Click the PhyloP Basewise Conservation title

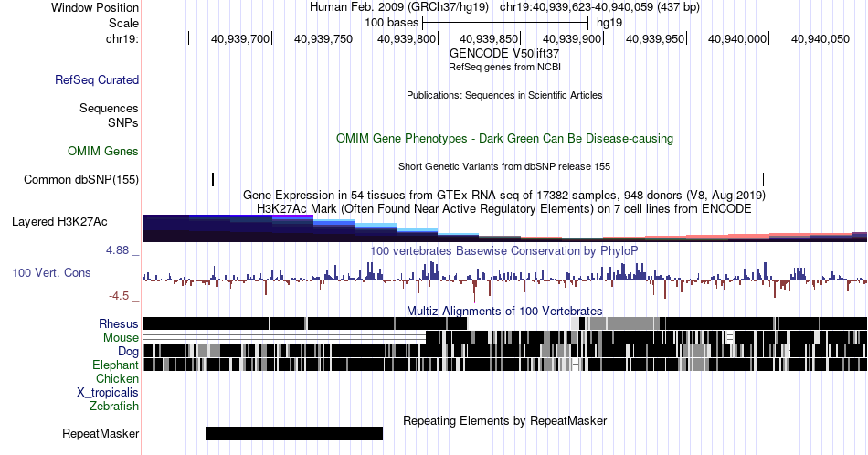(x=504, y=250)
